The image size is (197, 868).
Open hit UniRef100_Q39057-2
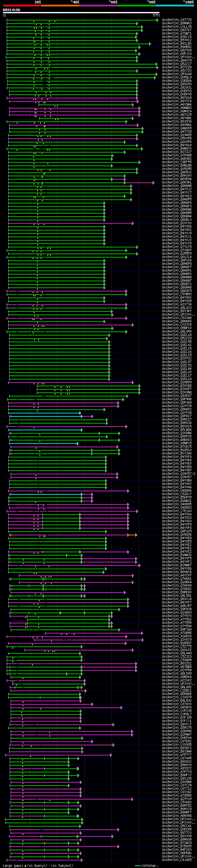[x=178, y=474]
